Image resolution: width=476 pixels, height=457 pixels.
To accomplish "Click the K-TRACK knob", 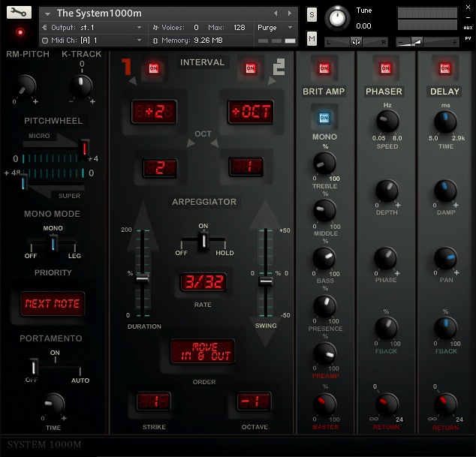I will (81, 86).
